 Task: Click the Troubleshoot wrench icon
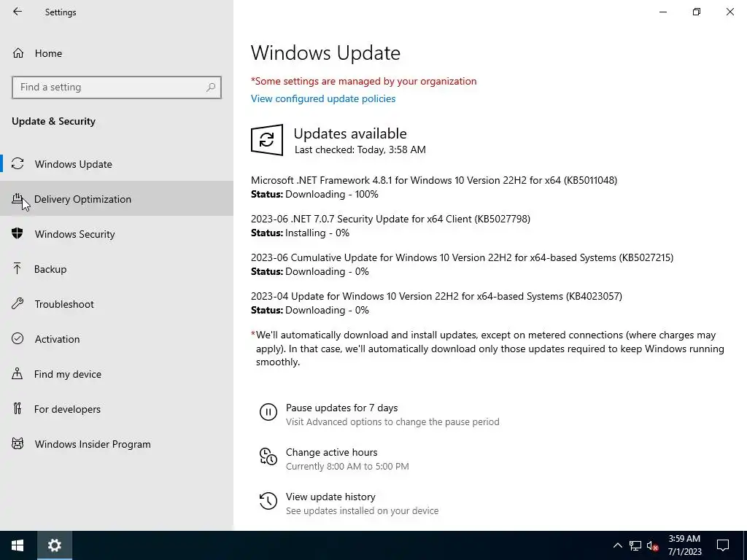click(x=18, y=303)
